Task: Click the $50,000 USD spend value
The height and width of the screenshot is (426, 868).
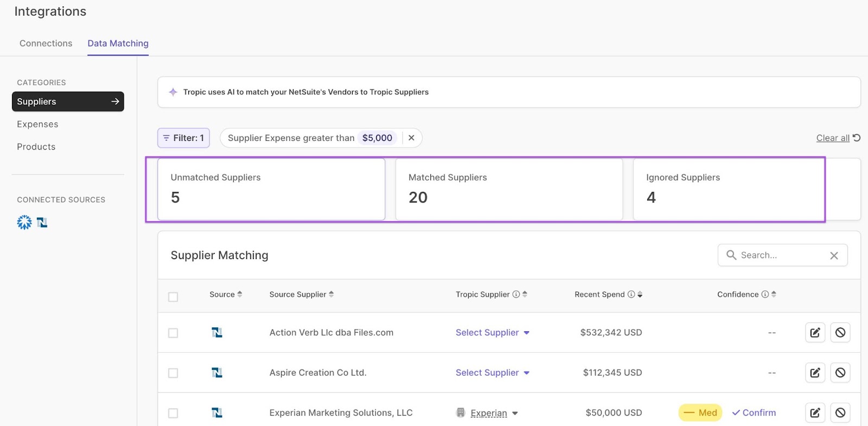Action: click(614, 413)
